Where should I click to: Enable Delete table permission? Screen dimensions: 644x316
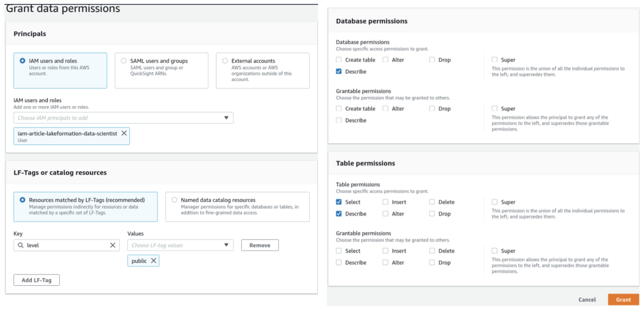[x=432, y=202]
